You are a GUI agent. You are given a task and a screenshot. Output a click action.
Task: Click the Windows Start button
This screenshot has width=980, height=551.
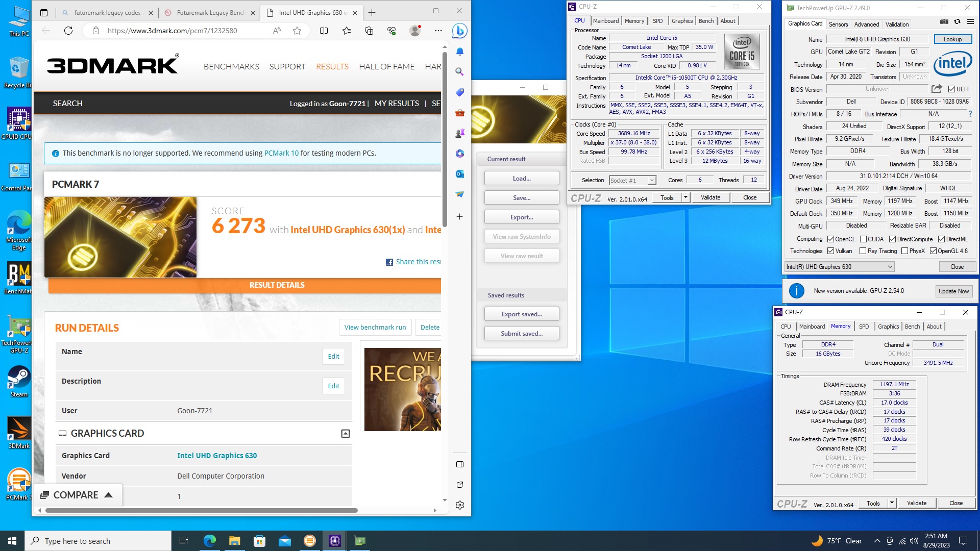pyautogui.click(x=12, y=541)
